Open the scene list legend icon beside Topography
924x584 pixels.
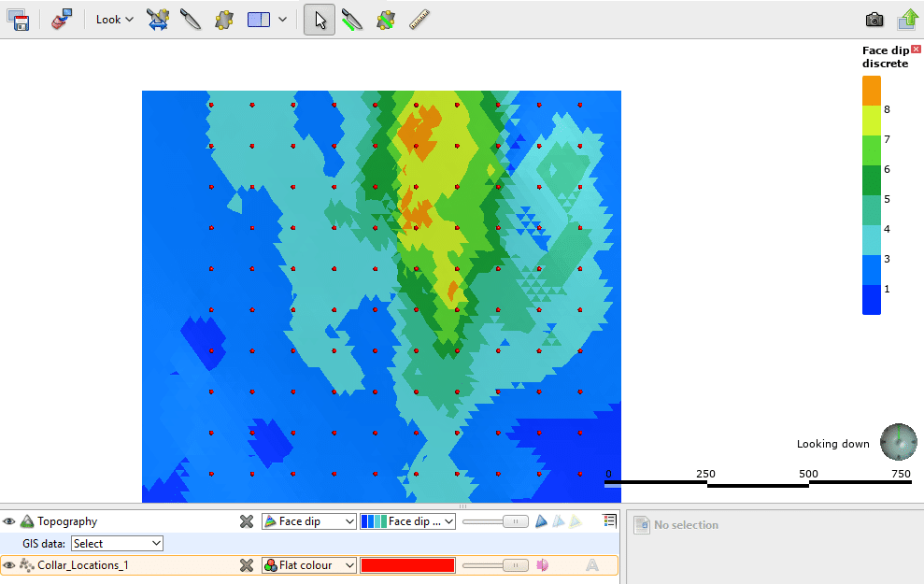click(x=610, y=520)
